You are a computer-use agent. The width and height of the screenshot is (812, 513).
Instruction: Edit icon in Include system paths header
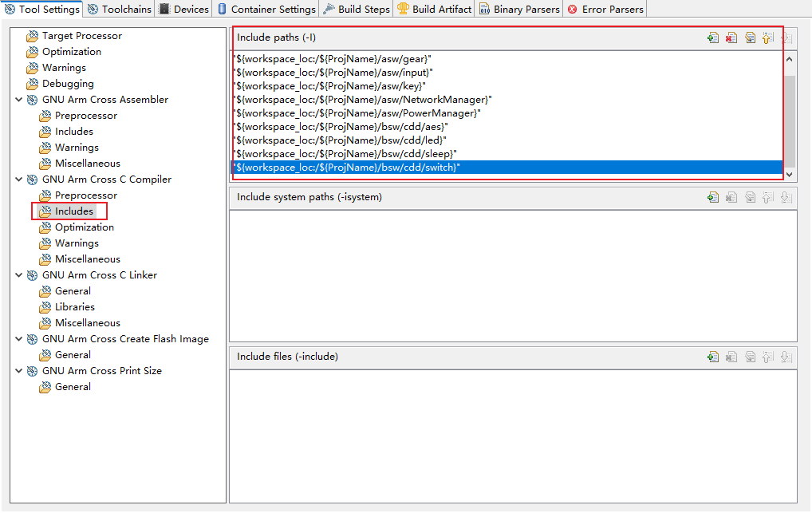[x=750, y=197]
